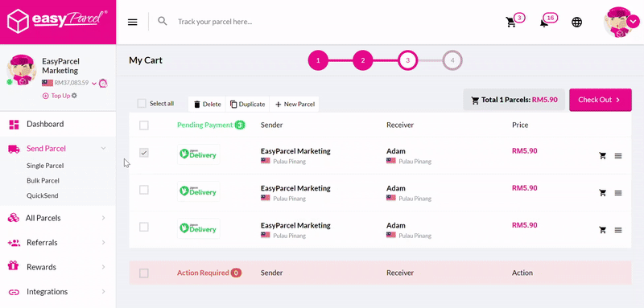
Task: Open second row's hamburger options menu
Action: (x=618, y=193)
